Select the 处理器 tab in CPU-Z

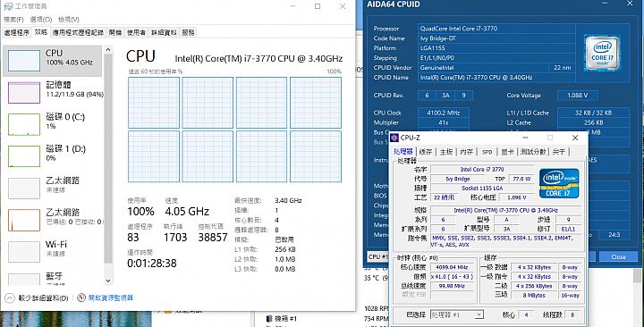(x=402, y=151)
